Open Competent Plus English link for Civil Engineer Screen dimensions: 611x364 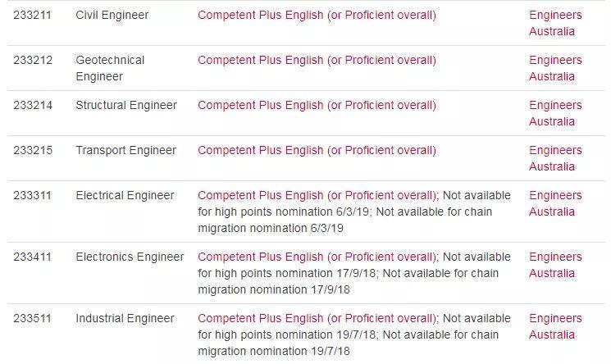(x=317, y=16)
